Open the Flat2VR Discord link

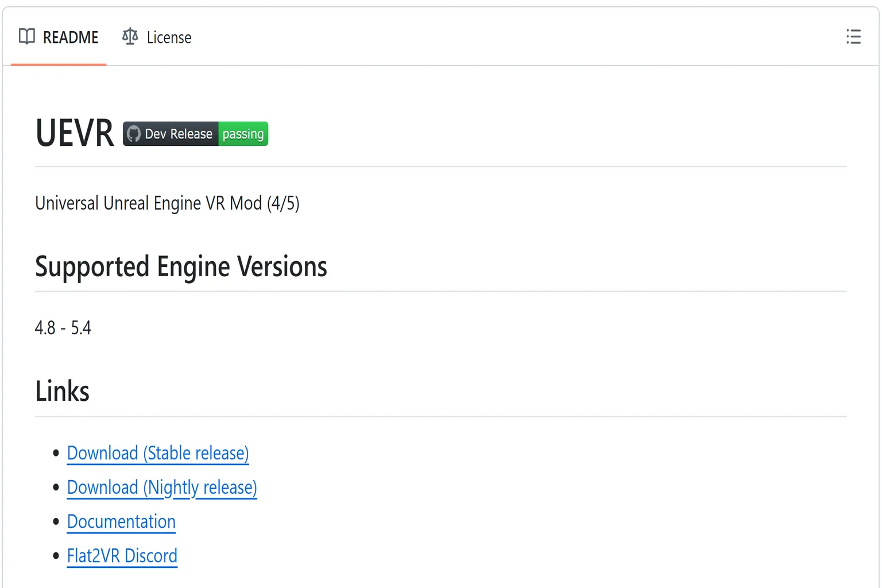click(122, 556)
